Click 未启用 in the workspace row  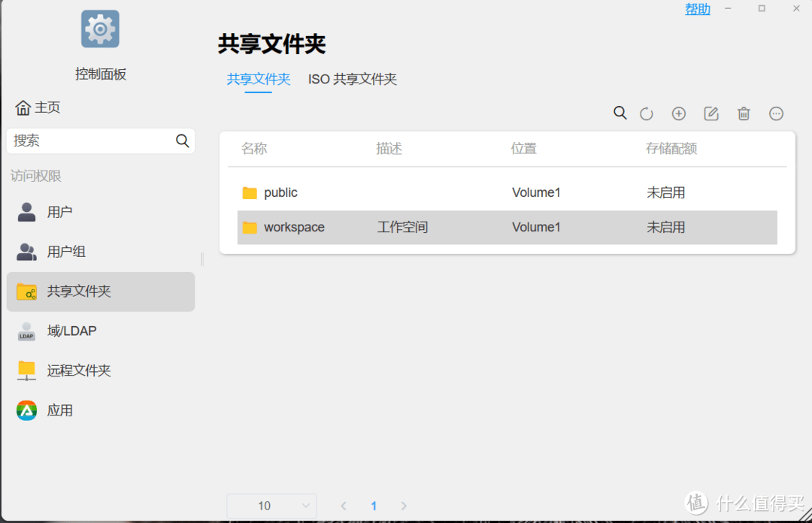(x=665, y=228)
